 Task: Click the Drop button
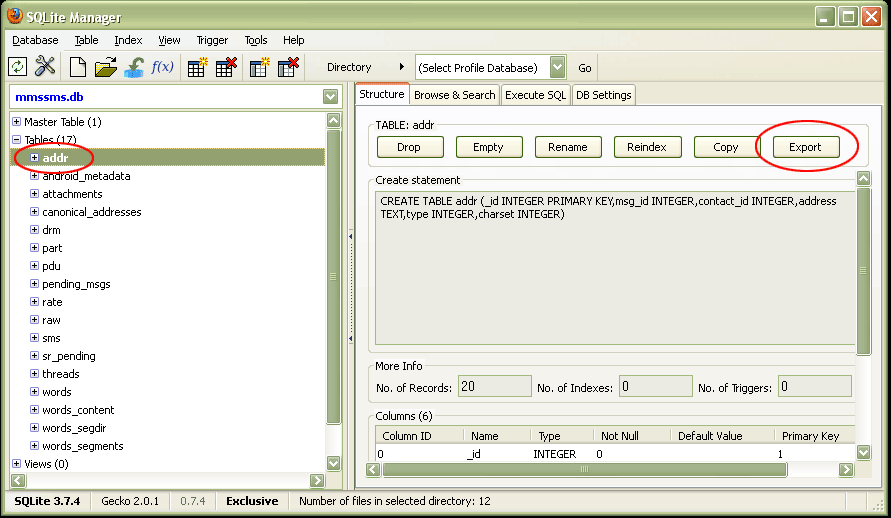(x=410, y=147)
